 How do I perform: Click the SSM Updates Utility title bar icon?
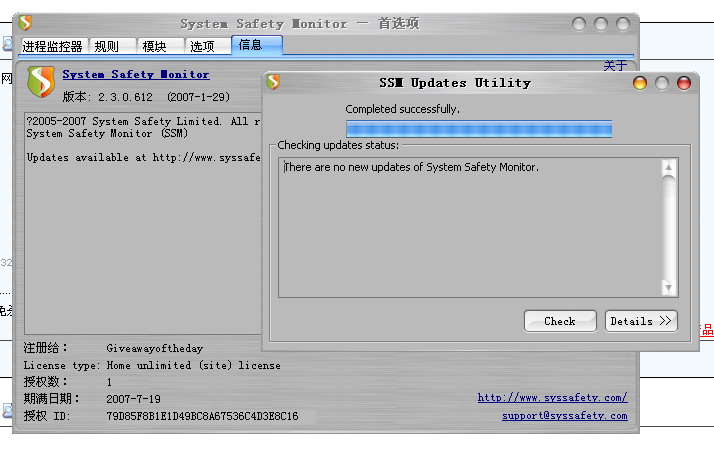273,82
